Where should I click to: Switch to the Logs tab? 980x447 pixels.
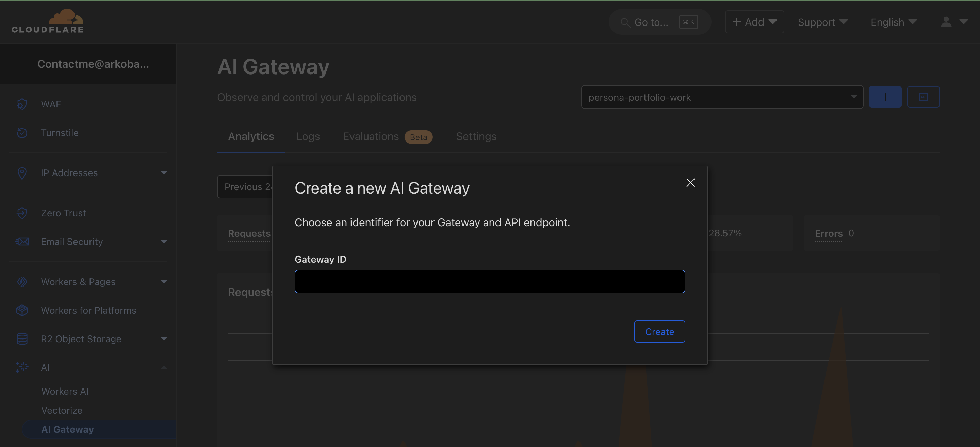click(x=308, y=136)
